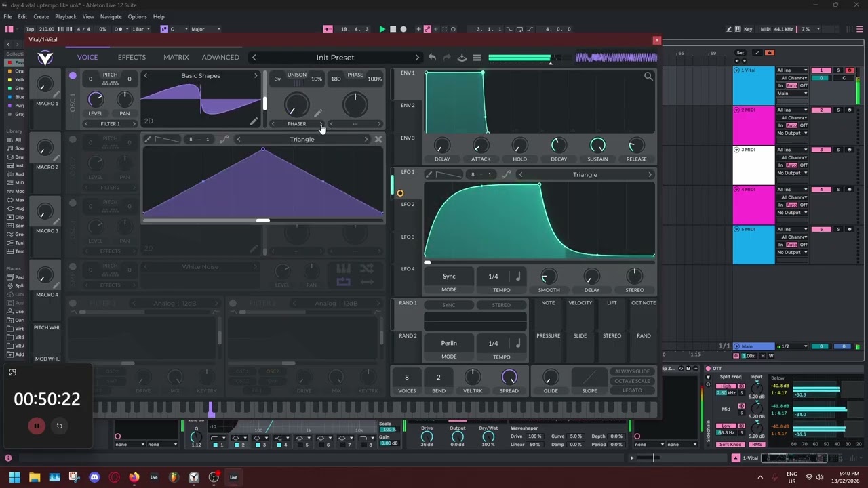The height and width of the screenshot is (488, 868).
Task: Open 2 MIDI No Output dropdown
Action: [x=792, y=133]
